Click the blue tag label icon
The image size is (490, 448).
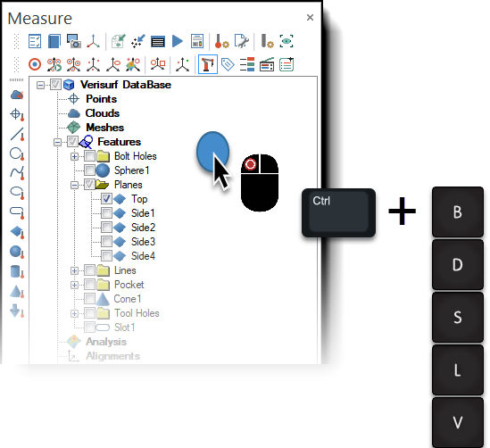[x=228, y=64]
